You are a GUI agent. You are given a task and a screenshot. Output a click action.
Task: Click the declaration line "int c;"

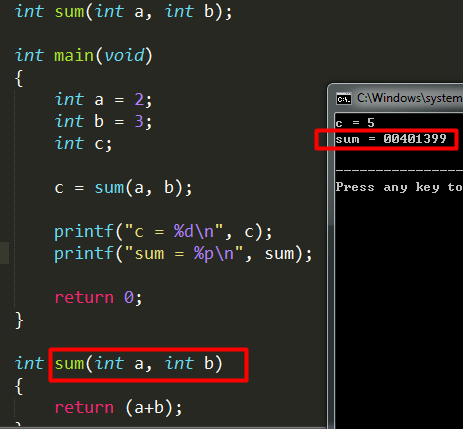point(83,144)
